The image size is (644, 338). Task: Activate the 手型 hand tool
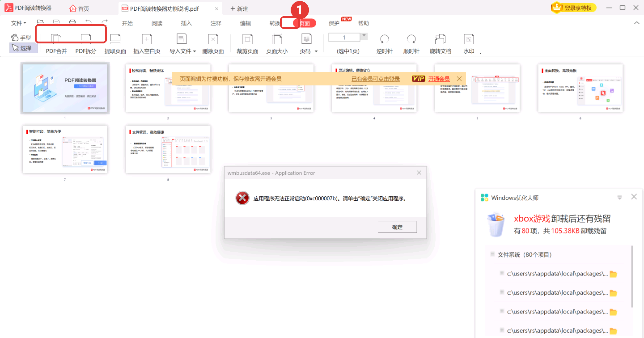point(21,38)
